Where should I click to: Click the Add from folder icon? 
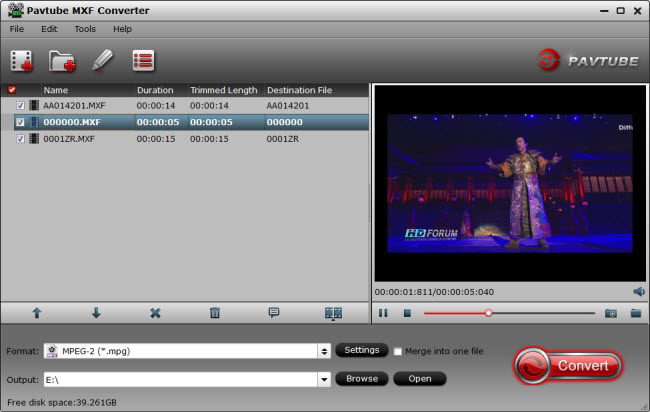[62, 61]
